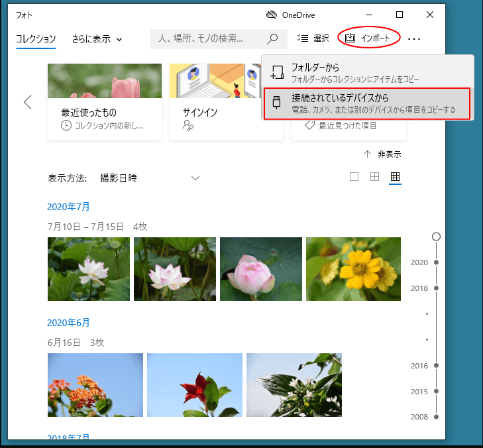Click the Import button

(368, 38)
